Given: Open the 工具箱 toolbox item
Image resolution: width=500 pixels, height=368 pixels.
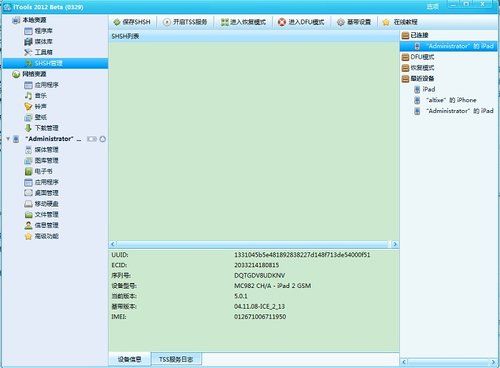Looking at the screenshot, I should (x=38, y=52).
